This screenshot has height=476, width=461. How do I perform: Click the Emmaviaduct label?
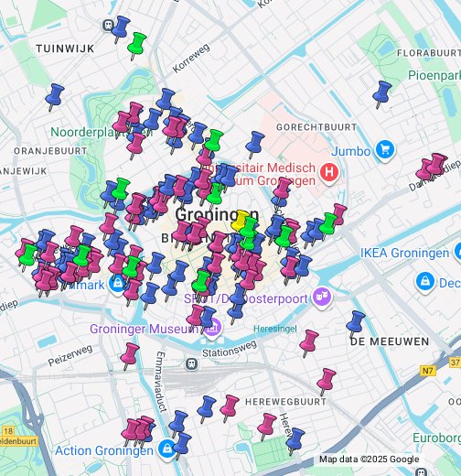coord(162,382)
